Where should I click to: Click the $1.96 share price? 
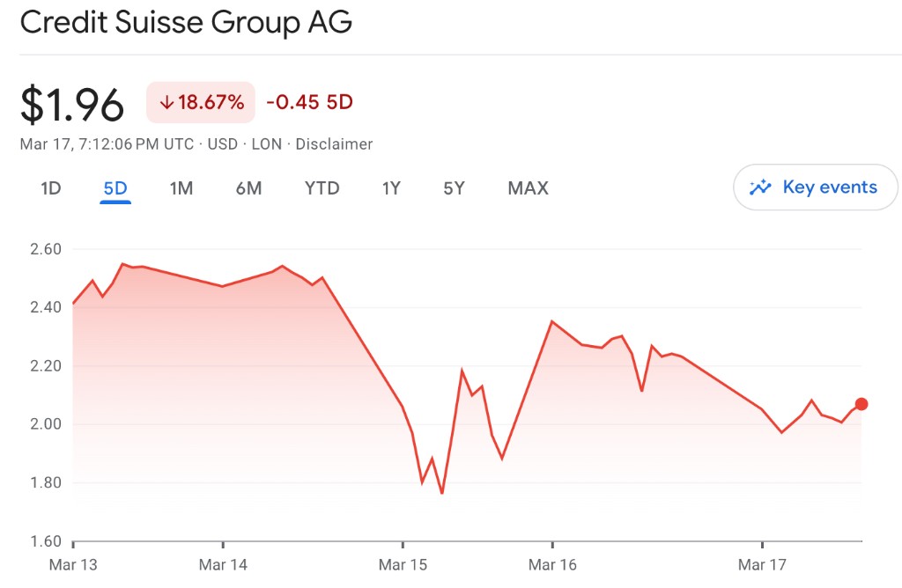72,105
